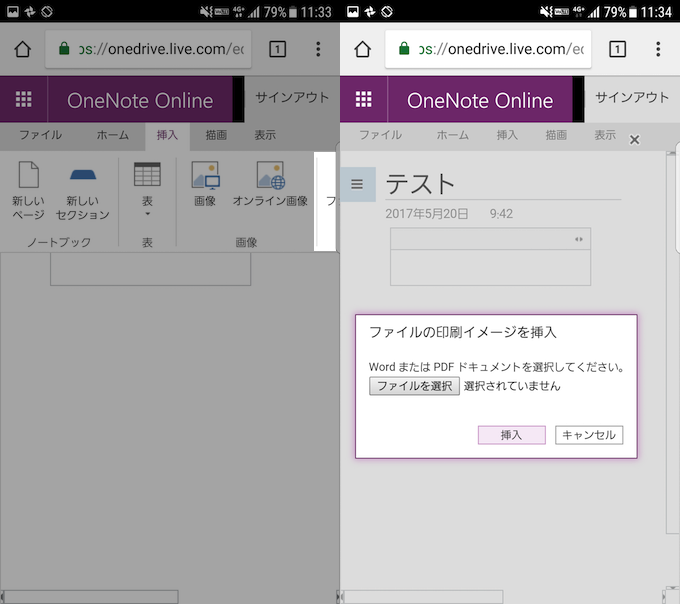The image size is (680, 604).
Task: Open the page list hamburger icon
Action: [x=357, y=184]
